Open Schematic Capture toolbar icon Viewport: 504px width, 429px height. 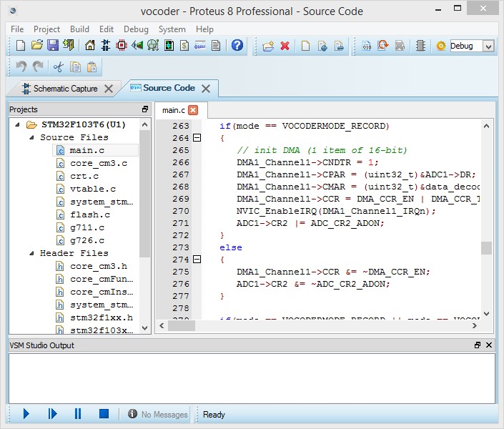coord(106,45)
